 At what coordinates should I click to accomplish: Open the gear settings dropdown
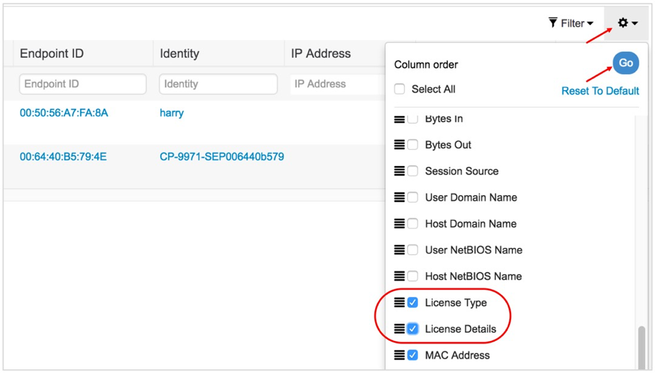click(x=627, y=23)
